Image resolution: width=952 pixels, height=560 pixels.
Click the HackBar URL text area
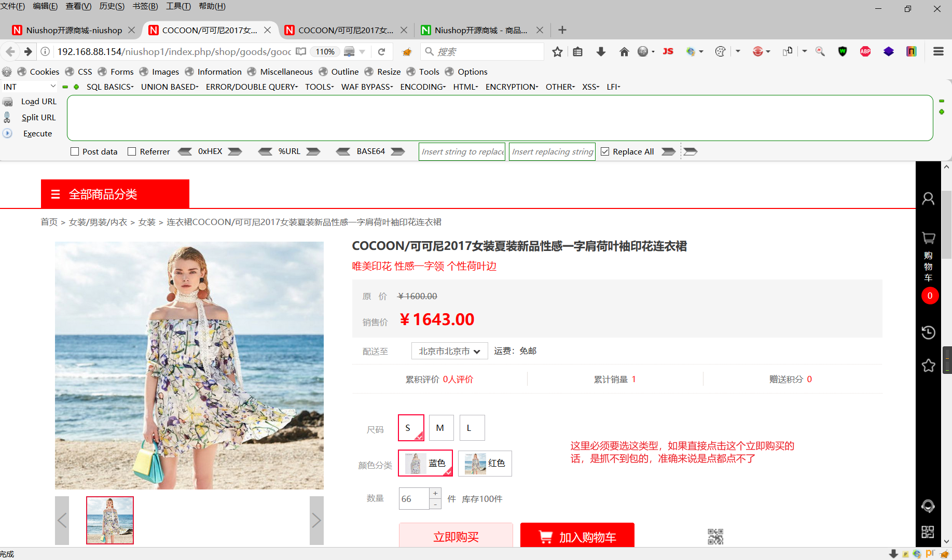[x=500, y=118]
